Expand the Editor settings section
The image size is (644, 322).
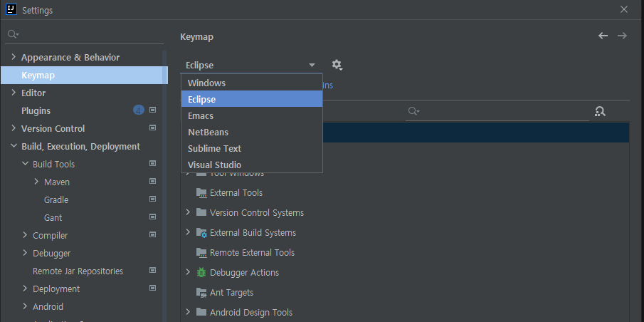click(x=14, y=93)
